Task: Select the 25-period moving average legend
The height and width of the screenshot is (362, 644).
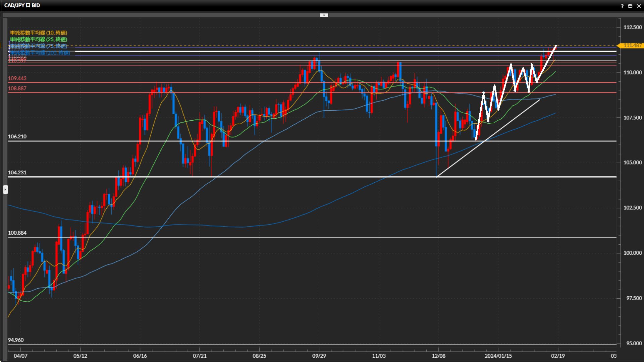Action: (38, 39)
